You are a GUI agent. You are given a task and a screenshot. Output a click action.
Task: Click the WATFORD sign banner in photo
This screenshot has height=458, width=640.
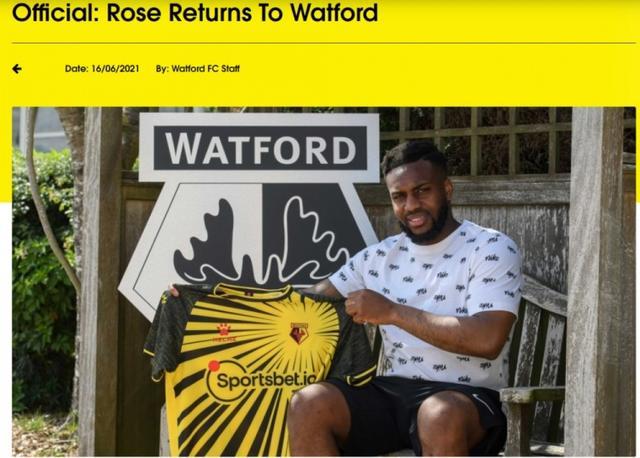(260, 148)
